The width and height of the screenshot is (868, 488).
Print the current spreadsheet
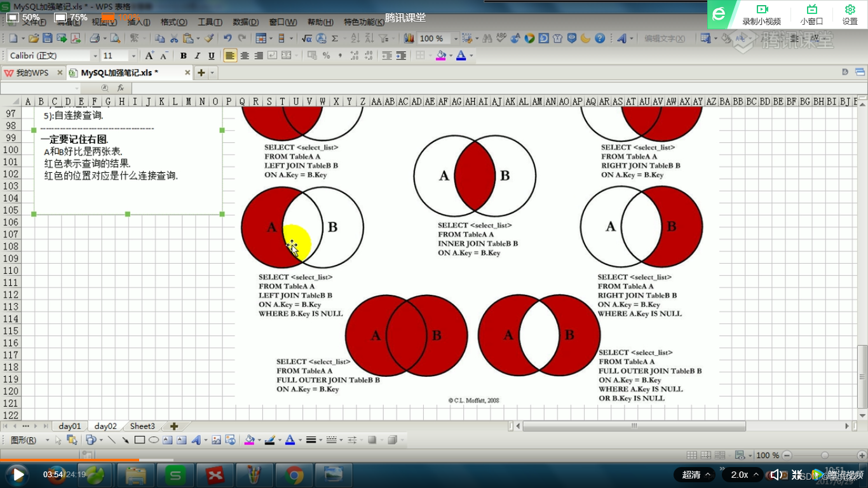[95, 39]
